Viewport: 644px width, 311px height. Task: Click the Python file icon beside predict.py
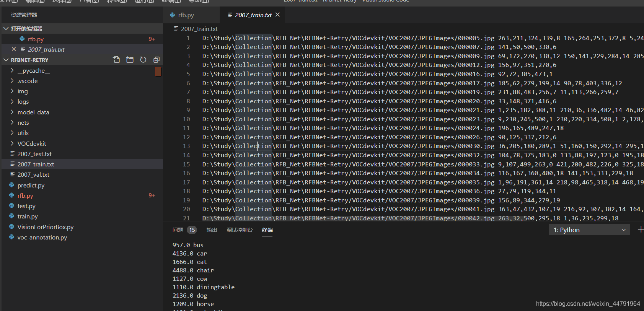pos(12,185)
